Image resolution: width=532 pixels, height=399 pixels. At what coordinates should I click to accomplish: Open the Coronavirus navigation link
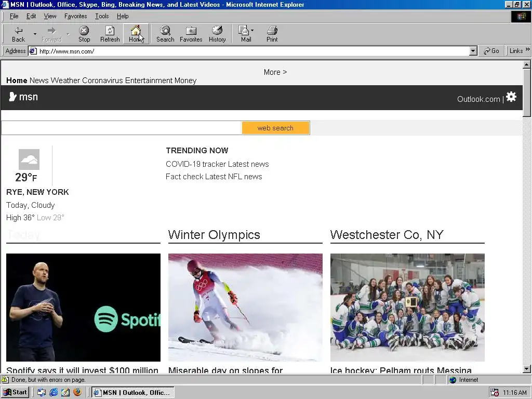pyautogui.click(x=102, y=81)
